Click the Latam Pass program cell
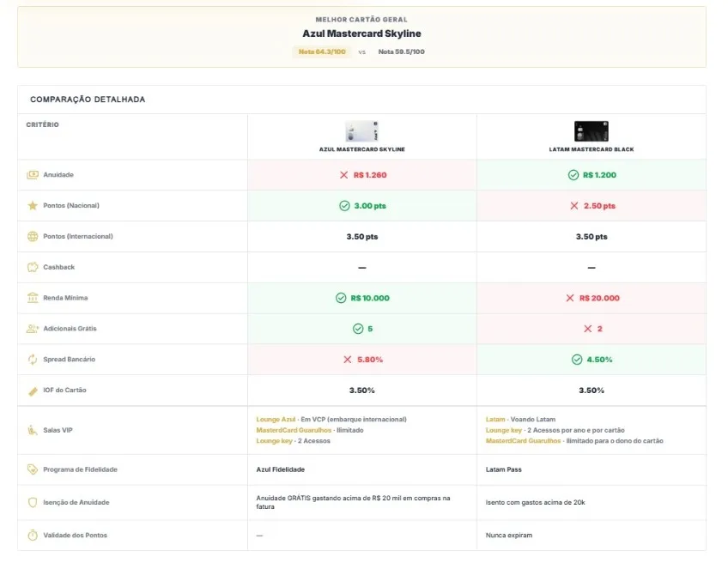Viewport: 728px width, 563px height. tap(504, 469)
